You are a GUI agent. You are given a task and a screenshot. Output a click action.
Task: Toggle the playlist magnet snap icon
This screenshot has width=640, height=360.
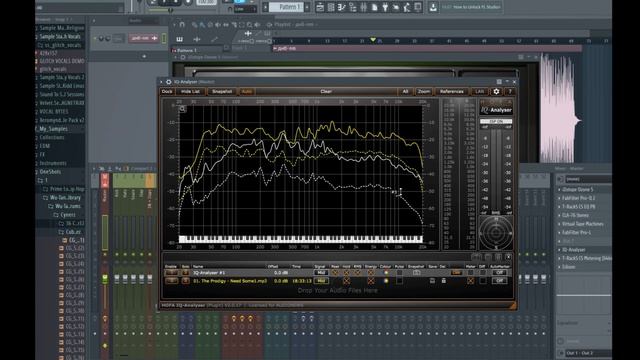182,24
